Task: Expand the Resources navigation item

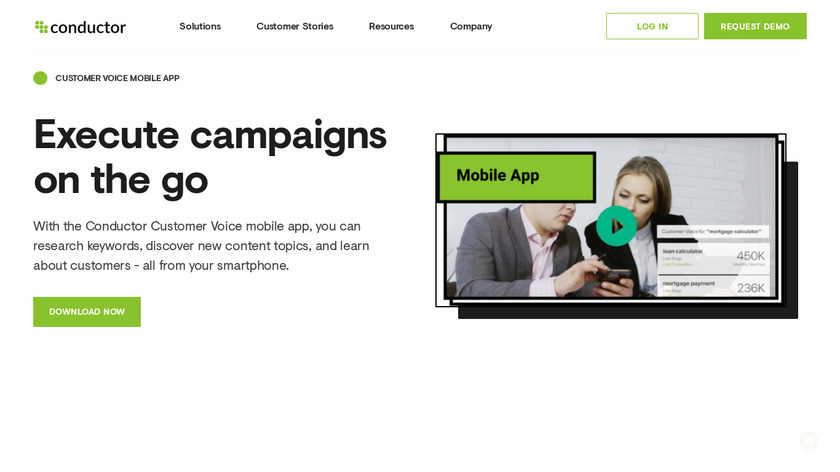Action: tap(391, 26)
